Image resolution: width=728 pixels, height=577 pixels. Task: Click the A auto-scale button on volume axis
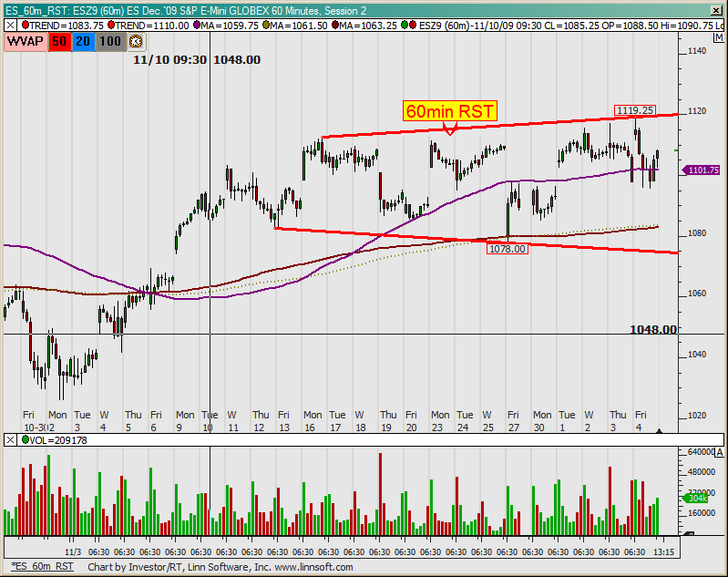pyautogui.click(x=721, y=453)
